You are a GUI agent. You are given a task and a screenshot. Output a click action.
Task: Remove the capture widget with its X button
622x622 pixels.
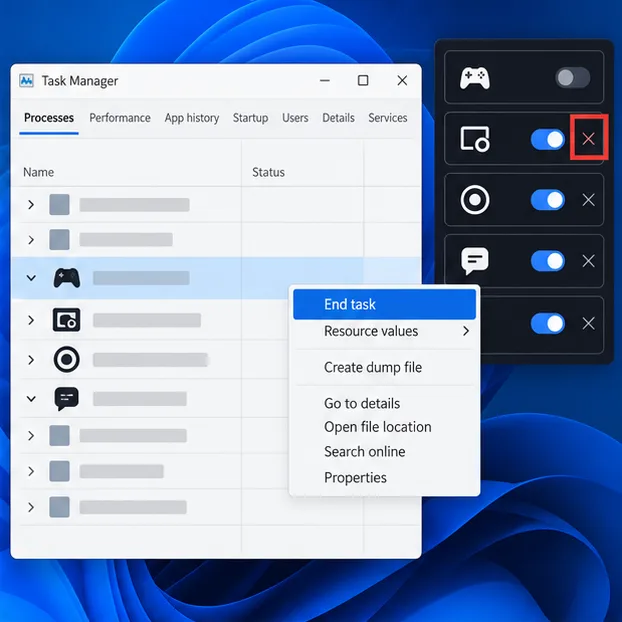(x=588, y=139)
